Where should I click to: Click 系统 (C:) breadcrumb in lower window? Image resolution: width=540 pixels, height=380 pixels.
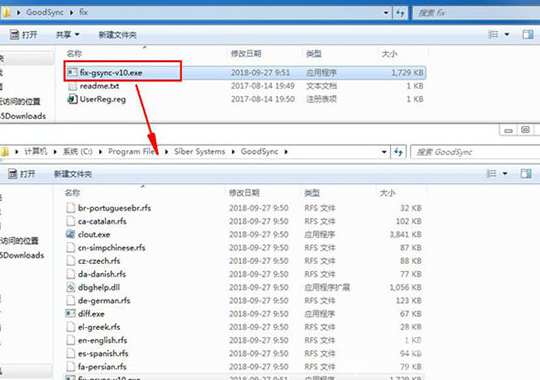pos(77,152)
